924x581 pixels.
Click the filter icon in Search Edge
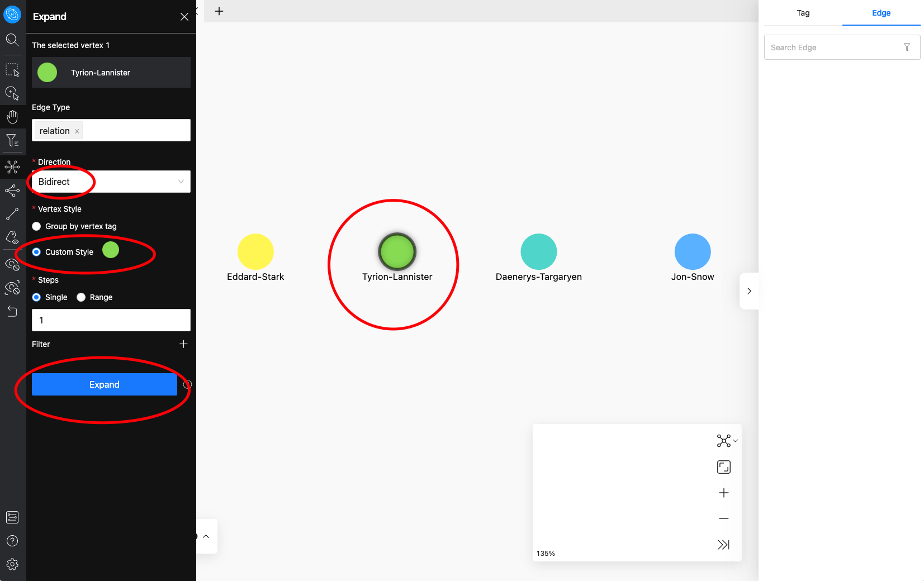tap(907, 47)
